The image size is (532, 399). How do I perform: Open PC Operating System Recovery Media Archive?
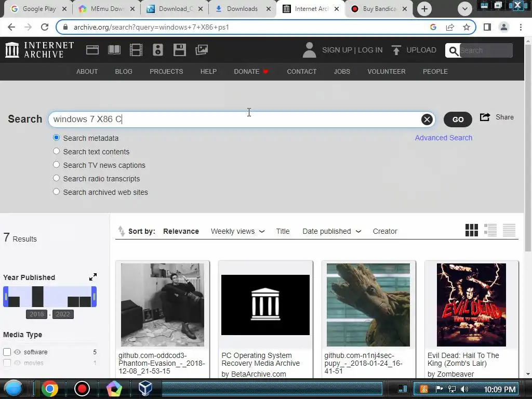[261, 360]
